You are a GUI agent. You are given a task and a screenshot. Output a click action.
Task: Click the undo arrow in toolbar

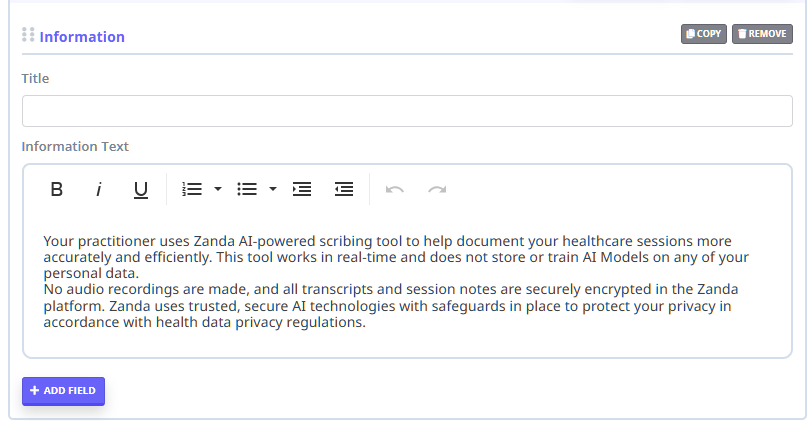pos(395,189)
